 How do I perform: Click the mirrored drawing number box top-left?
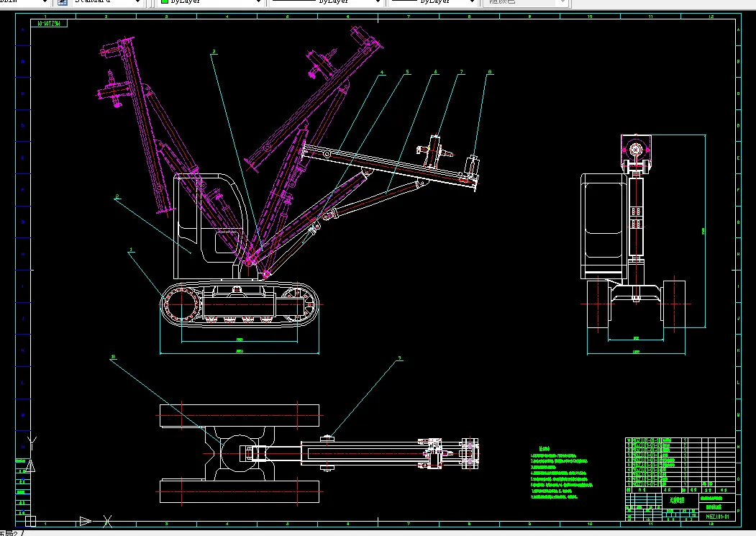click(x=49, y=23)
